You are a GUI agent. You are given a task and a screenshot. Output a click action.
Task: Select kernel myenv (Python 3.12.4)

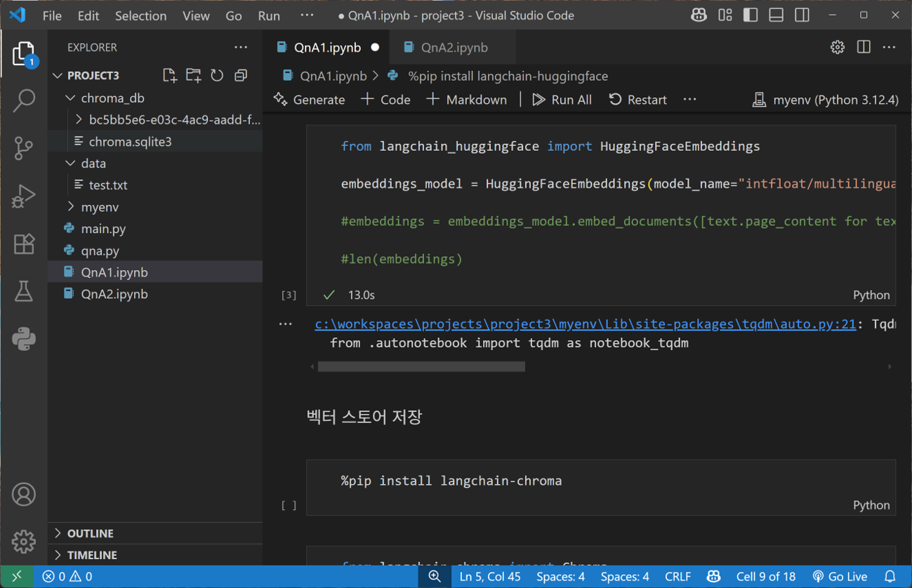pyautogui.click(x=826, y=100)
